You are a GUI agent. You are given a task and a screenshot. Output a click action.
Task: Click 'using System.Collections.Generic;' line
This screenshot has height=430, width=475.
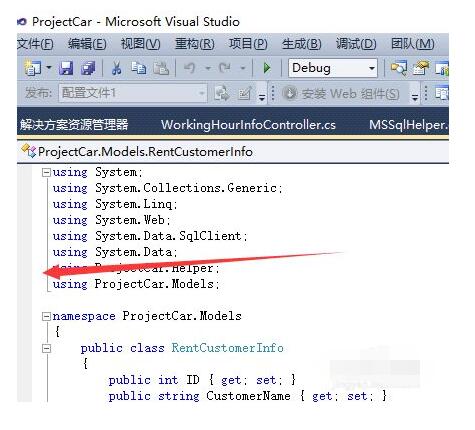(168, 188)
